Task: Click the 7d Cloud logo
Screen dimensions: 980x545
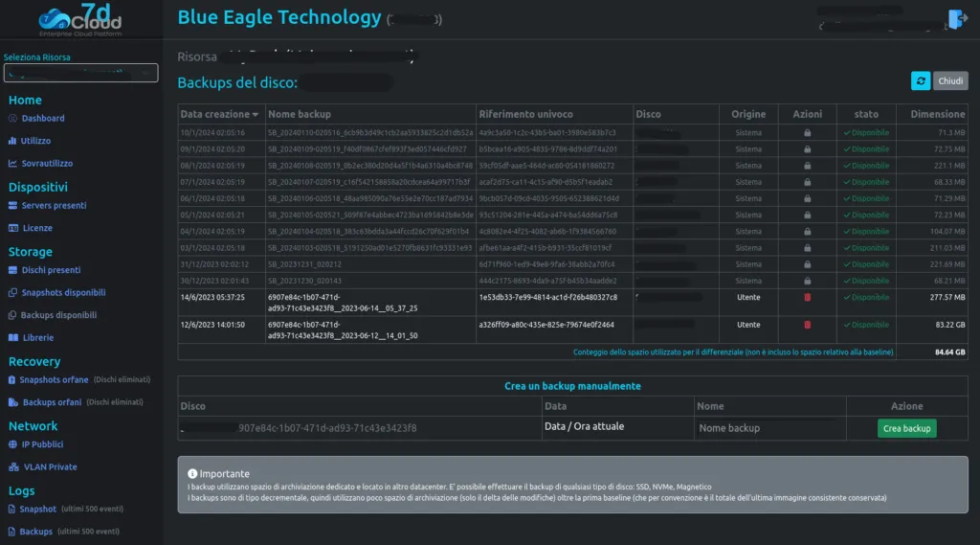Action: (x=80, y=20)
